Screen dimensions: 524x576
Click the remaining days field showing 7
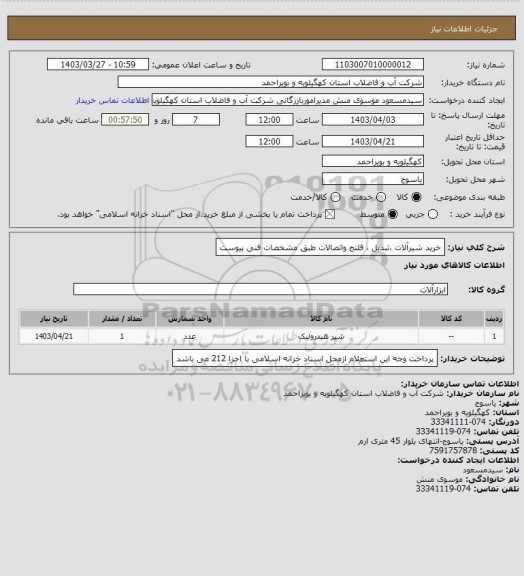[x=196, y=120]
